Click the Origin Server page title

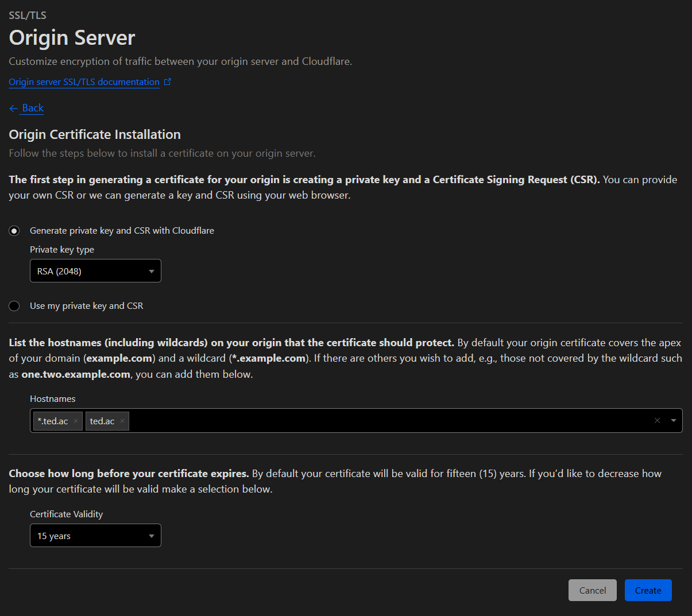click(x=72, y=38)
